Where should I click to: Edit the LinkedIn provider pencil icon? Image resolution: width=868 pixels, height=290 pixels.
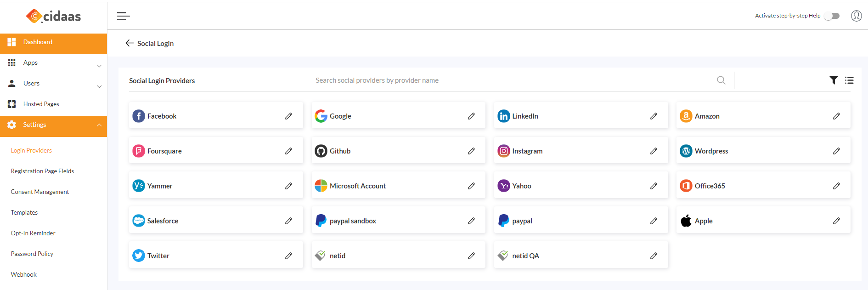click(x=654, y=116)
